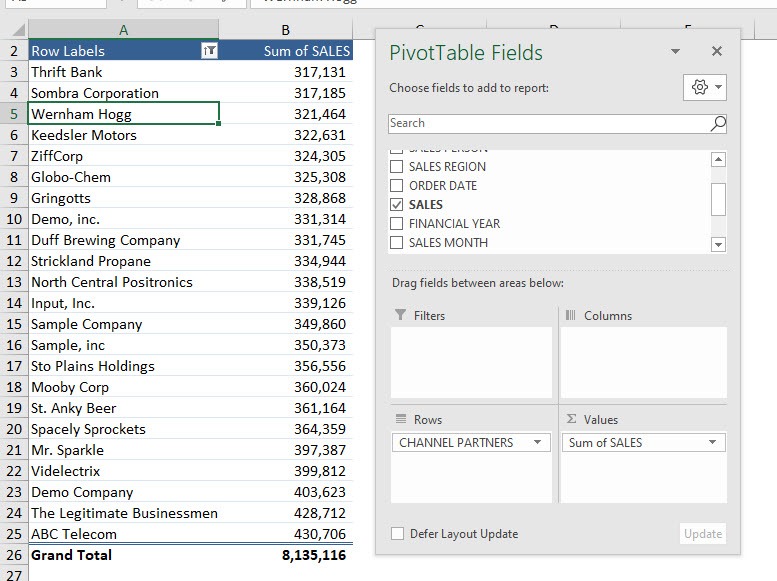Open the PivotTable Fields task pane options arrow
Viewport: 777px width, 581px height.
tap(675, 51)
